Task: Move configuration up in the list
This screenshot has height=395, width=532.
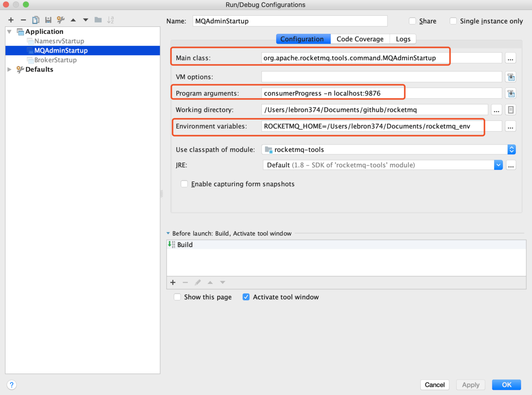Action: pos(73,20)
